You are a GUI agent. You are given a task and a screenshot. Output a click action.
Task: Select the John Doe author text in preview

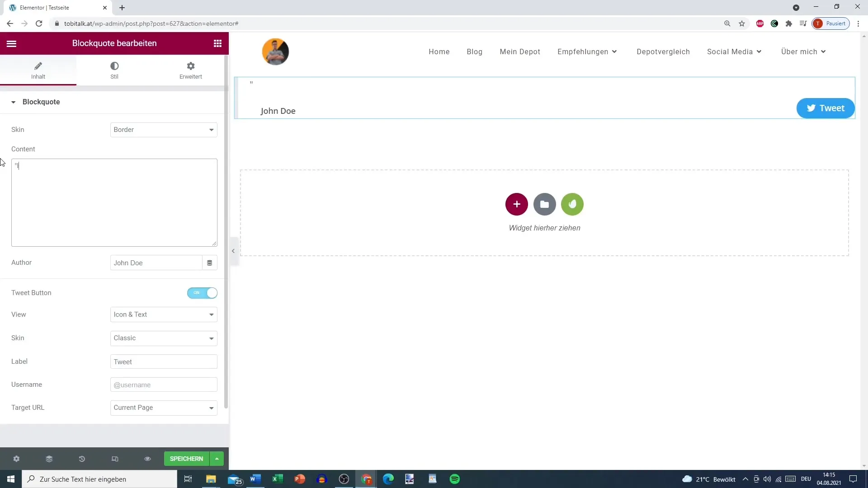click(278, 111)
